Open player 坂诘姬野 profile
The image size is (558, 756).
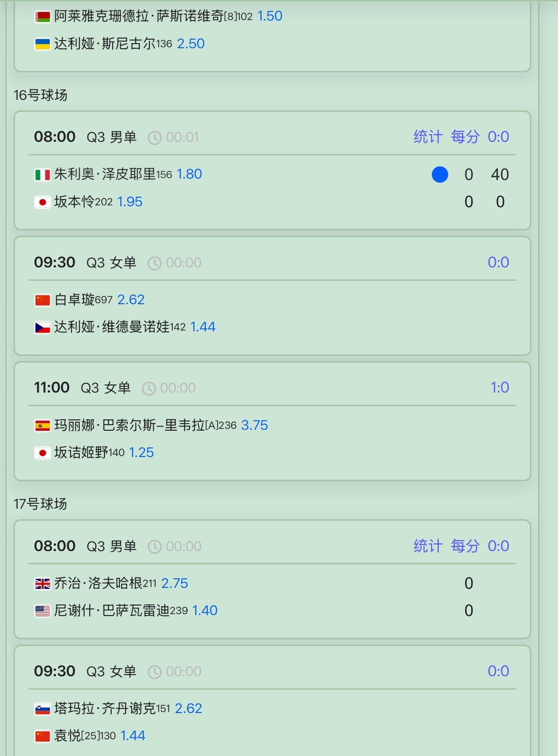point(81,453)
